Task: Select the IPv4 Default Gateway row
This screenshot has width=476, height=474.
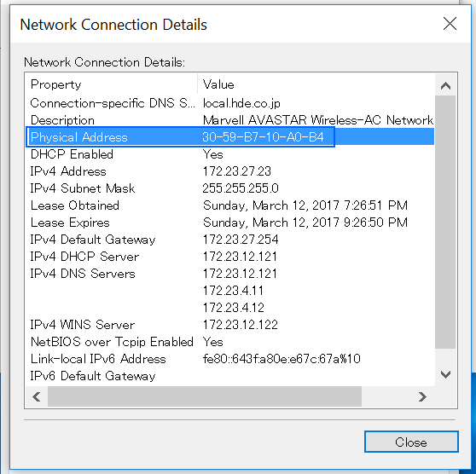Action: click(230, 240)
